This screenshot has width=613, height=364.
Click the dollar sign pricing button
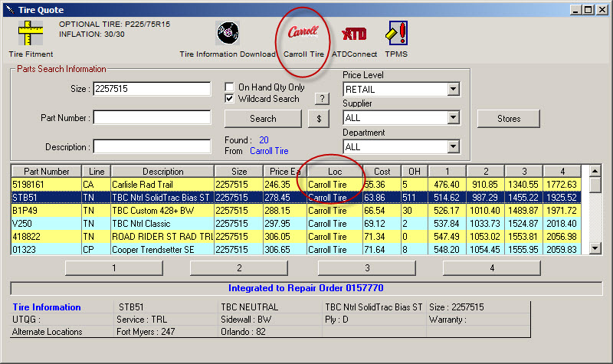tap(318, 119)
